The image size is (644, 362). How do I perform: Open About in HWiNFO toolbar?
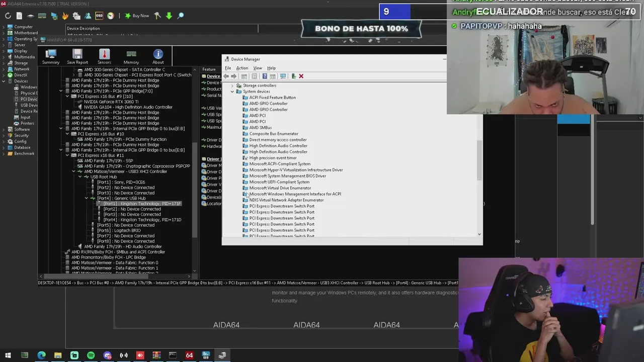coord(158,57)
